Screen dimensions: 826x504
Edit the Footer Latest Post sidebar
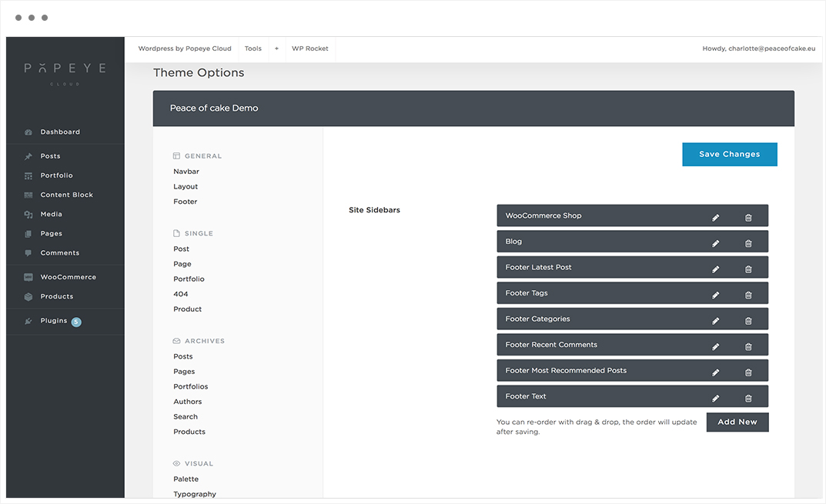(715, 269)
